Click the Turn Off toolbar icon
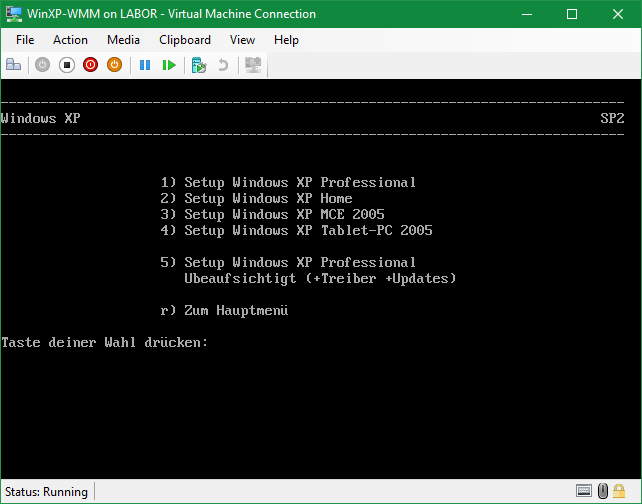The image size is (642, 504). 67,65
